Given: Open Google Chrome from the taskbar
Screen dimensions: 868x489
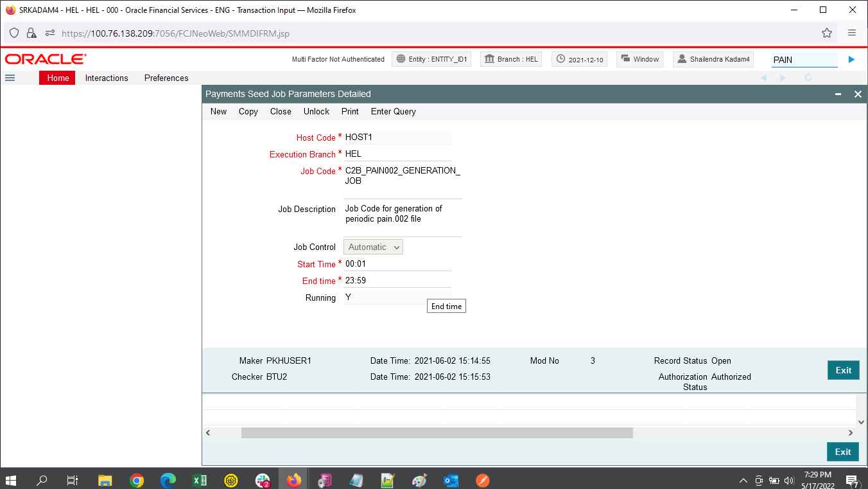Looking at the screenshot, I should (x=136, y=480).
